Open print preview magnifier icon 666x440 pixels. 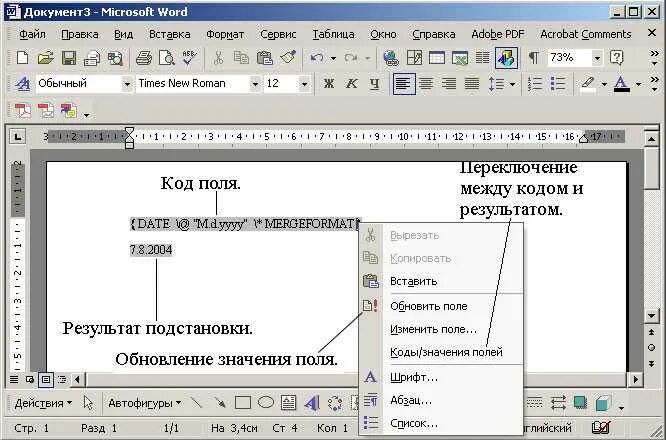coord(166,58)
